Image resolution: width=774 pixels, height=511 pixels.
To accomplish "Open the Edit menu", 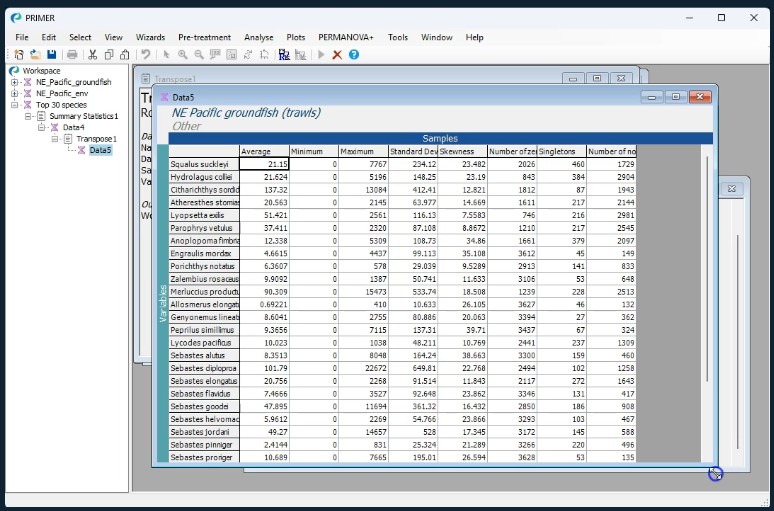I will tap(48, 37).
